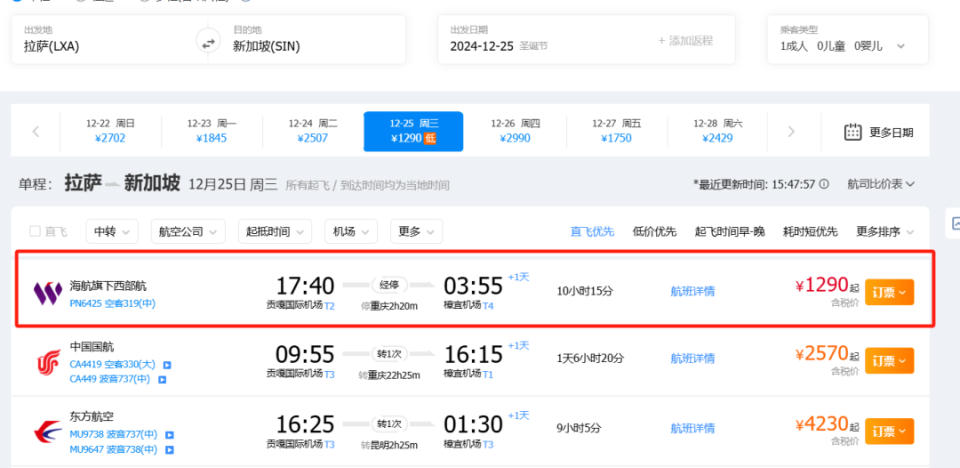Click the info icon next to update time
Screen dimensions: 960x468
pyautogui.click(x=824, y=184)
